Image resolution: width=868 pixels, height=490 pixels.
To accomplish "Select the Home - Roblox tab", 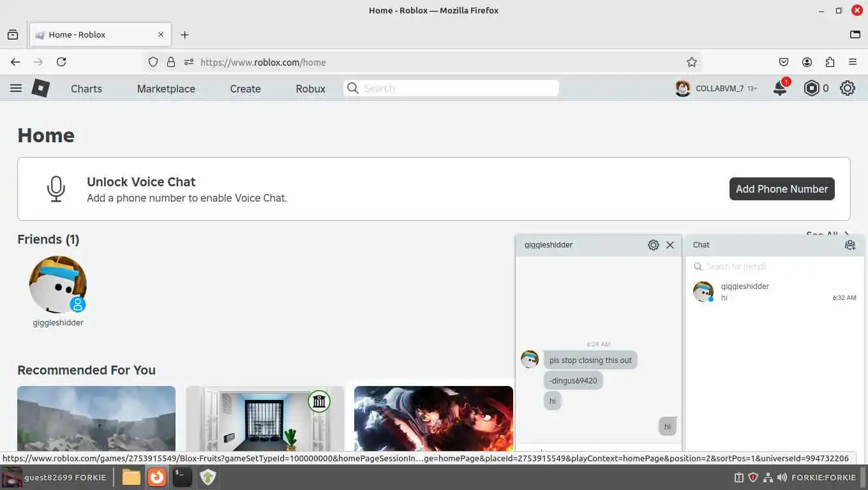I will 100,34.
